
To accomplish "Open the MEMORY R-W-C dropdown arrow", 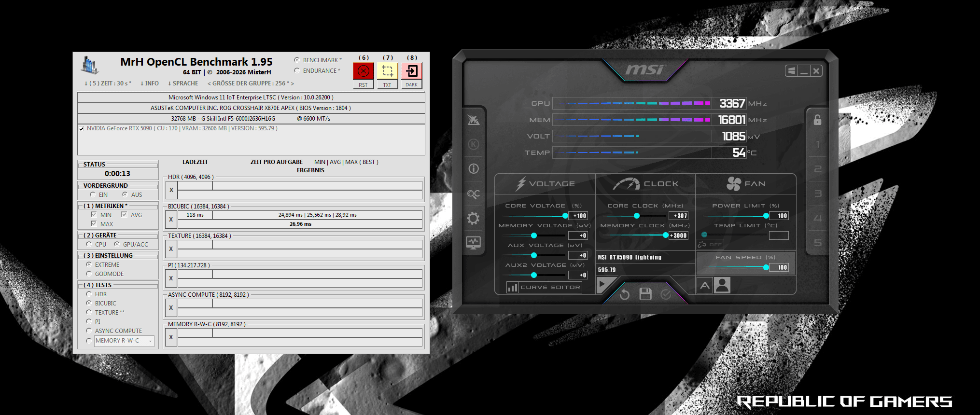I will tap(150, 341).
